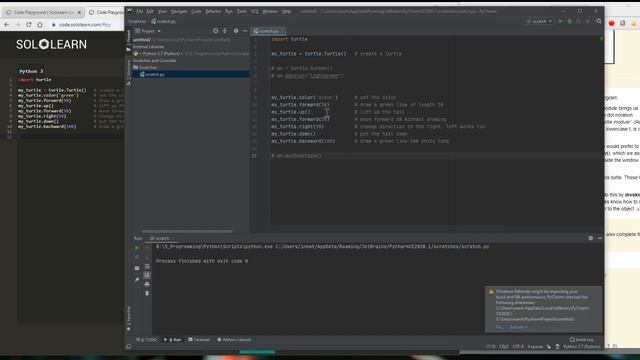The height and width of the screenshot is (360, 640).
Task: Open the Tools menu
Action: point(242,11)
